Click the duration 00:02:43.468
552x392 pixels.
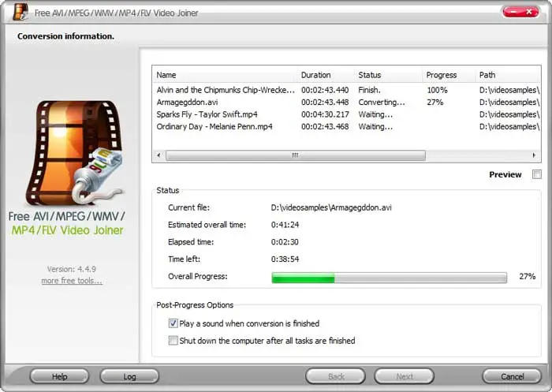[x=325, y=127]
